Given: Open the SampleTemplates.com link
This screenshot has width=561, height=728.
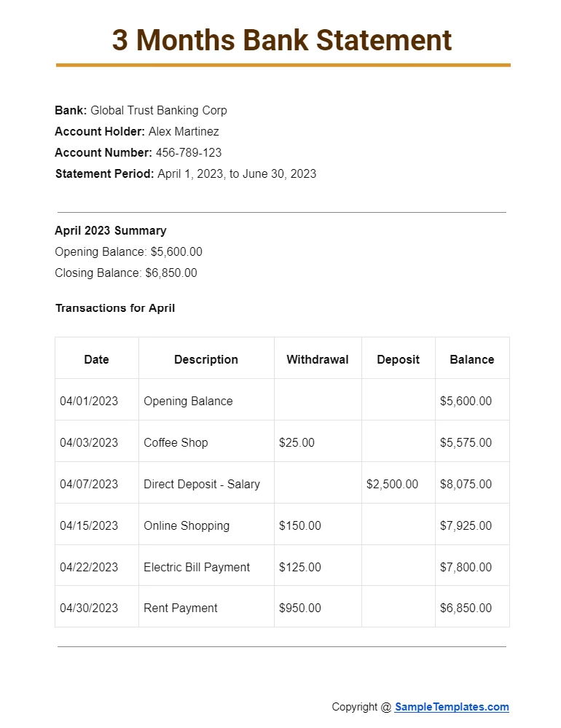Looking at the screenshot, I should [x=452, y=707].
